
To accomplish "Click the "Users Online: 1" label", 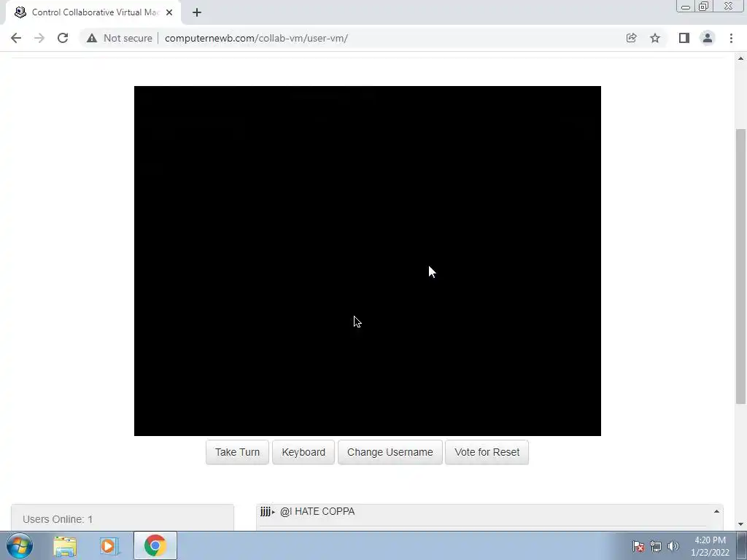I will (58, 519).
